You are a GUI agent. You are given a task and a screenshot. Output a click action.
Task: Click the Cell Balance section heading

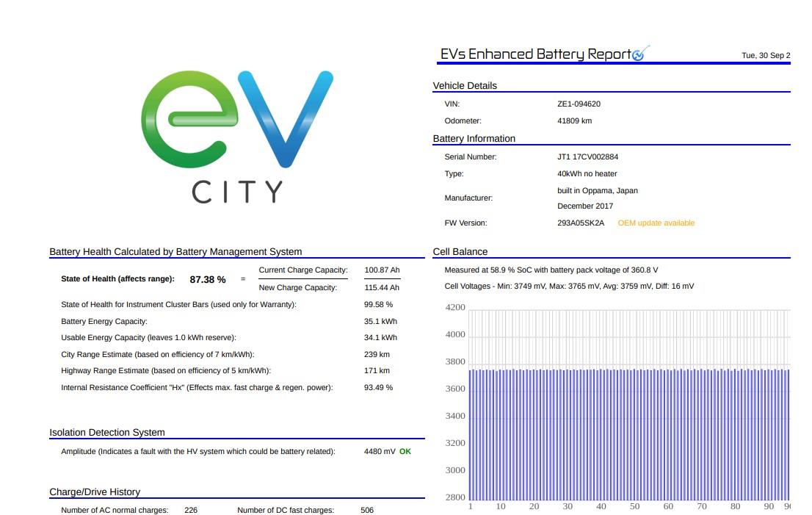(460, 252)
